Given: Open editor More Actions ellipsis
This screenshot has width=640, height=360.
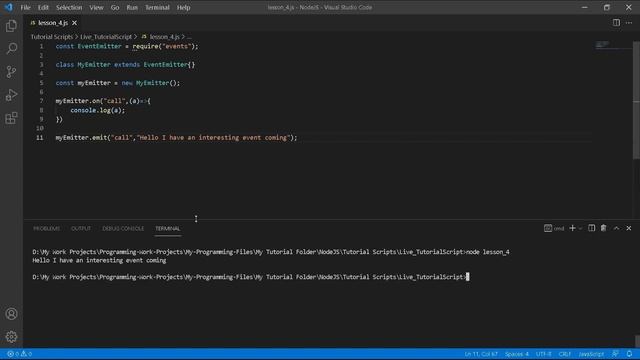Looking at the screenshot, I should tap(629, 23).
